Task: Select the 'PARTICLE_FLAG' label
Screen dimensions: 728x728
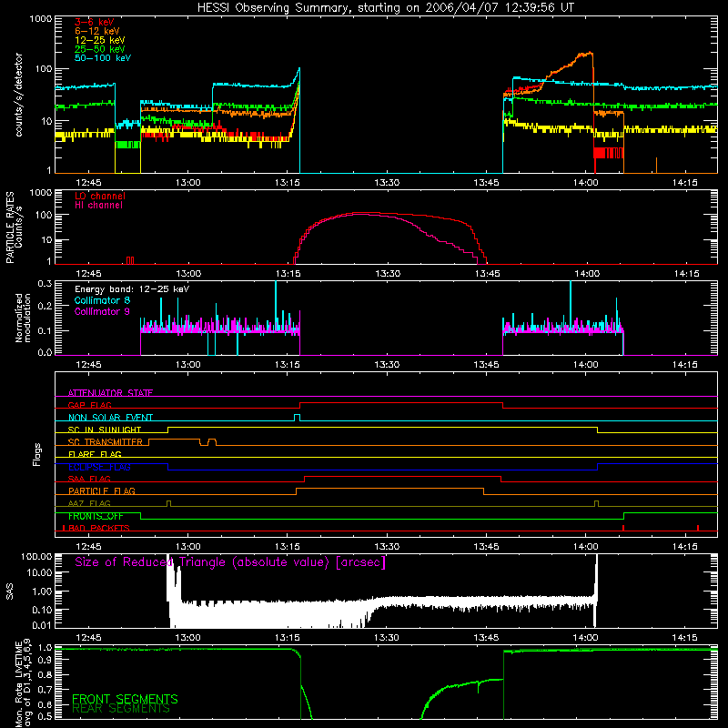Action: click(x=102, y=490)
